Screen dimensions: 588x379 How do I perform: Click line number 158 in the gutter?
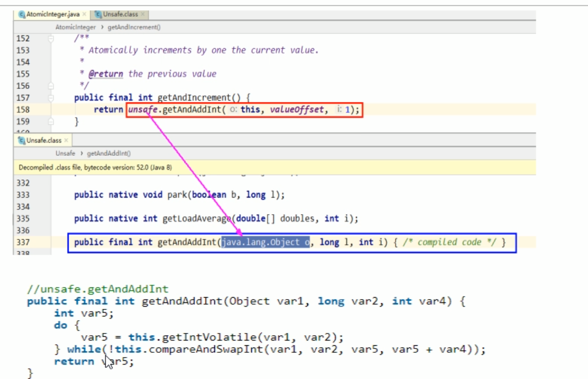click(23, 110)
